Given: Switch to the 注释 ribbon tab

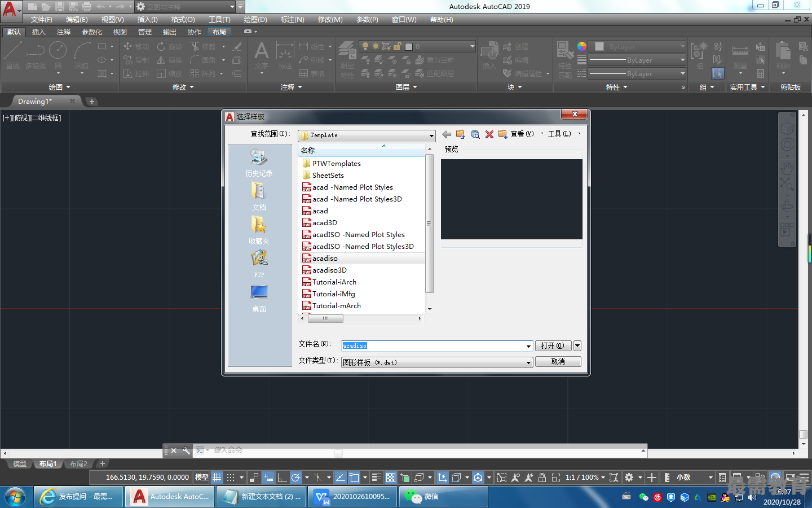Looking at the screenshot, I should pyautogui.click(x=63, y=32).
